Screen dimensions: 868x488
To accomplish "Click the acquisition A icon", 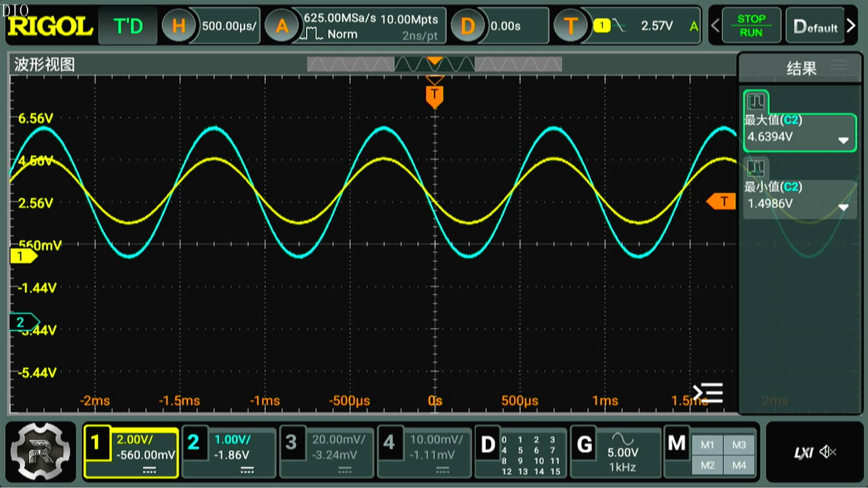I will click(x=282, y=26).
